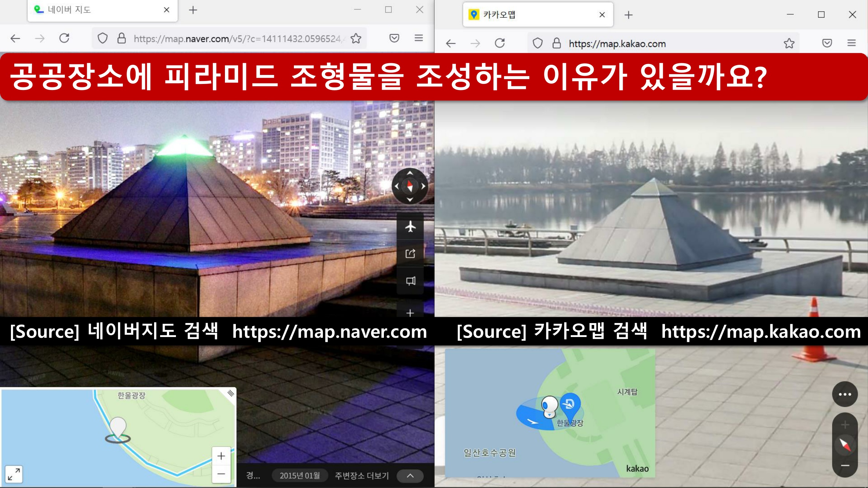Expand the Naver mini map
The height and width of the screenshot is (488, 868).
[14, 474]
